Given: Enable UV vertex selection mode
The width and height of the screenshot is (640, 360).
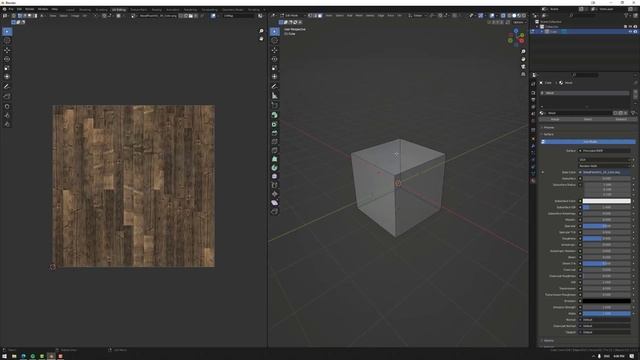Looking at the screenshot, I should click(20, 16).
